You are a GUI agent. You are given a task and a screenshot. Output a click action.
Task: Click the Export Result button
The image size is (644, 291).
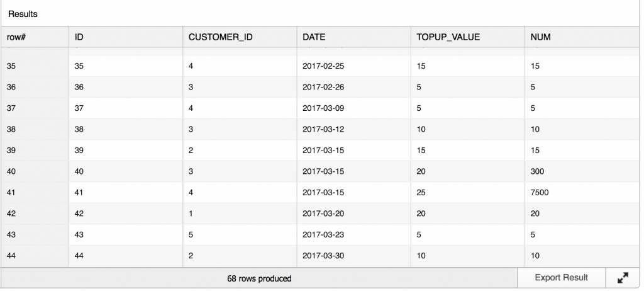561,278
